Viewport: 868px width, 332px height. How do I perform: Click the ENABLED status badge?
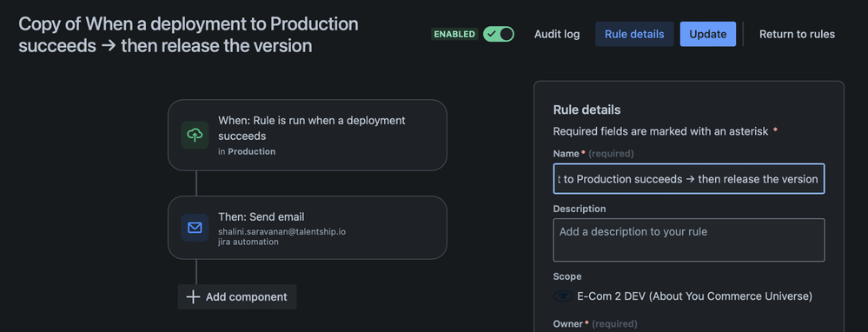(x=454, y=34)
